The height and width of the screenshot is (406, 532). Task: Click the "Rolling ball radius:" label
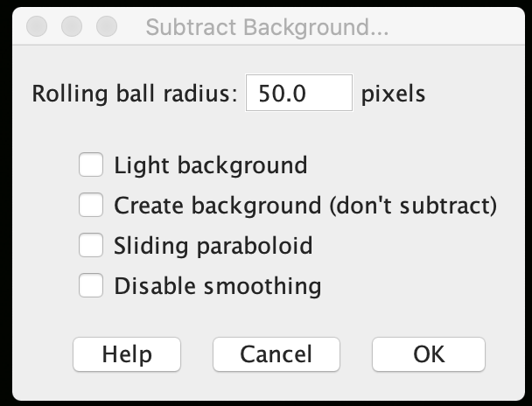tap(135, 94)
